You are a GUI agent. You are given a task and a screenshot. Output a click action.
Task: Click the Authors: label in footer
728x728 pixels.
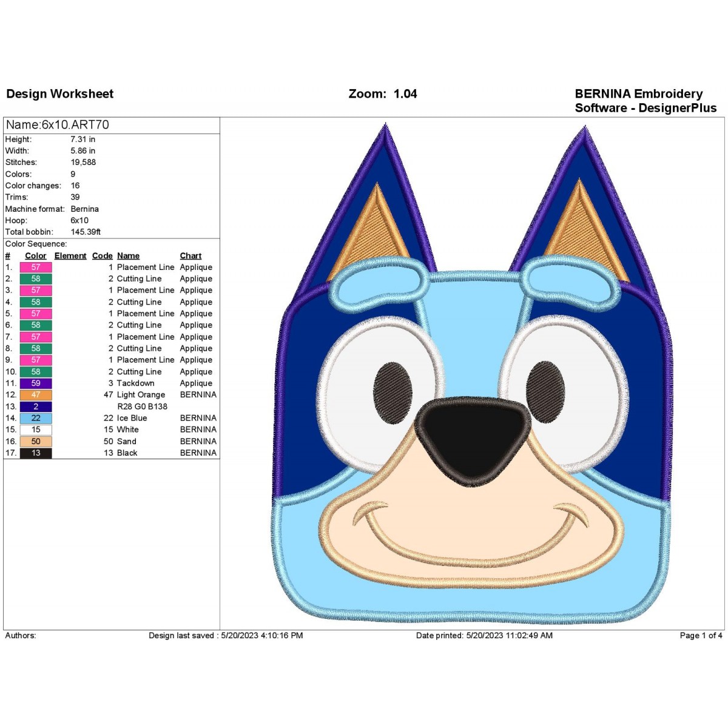coord(21,636)
